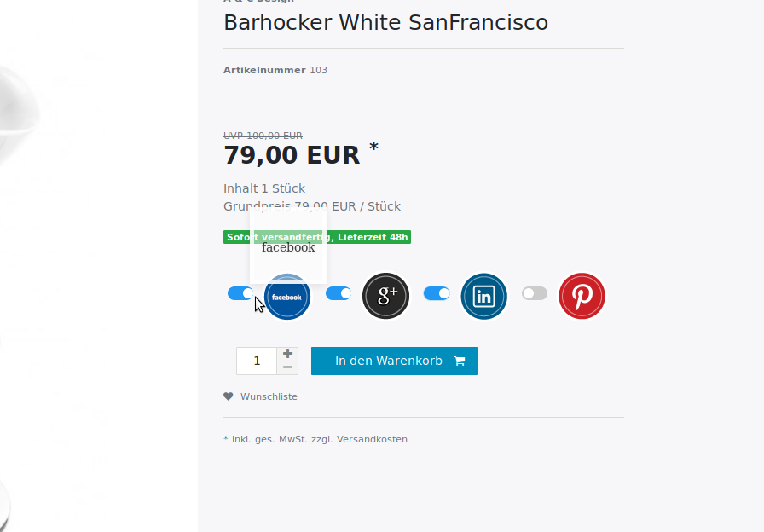
Task: Click the "Barhocker White SanFrancisco" product title
Action: point(385,22)
